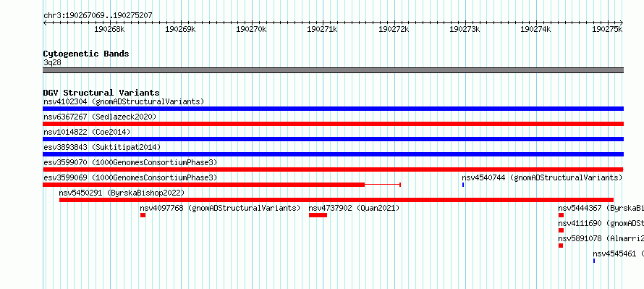Click the chr3:190267069..190275207 coordinates text

pos(98,16)
